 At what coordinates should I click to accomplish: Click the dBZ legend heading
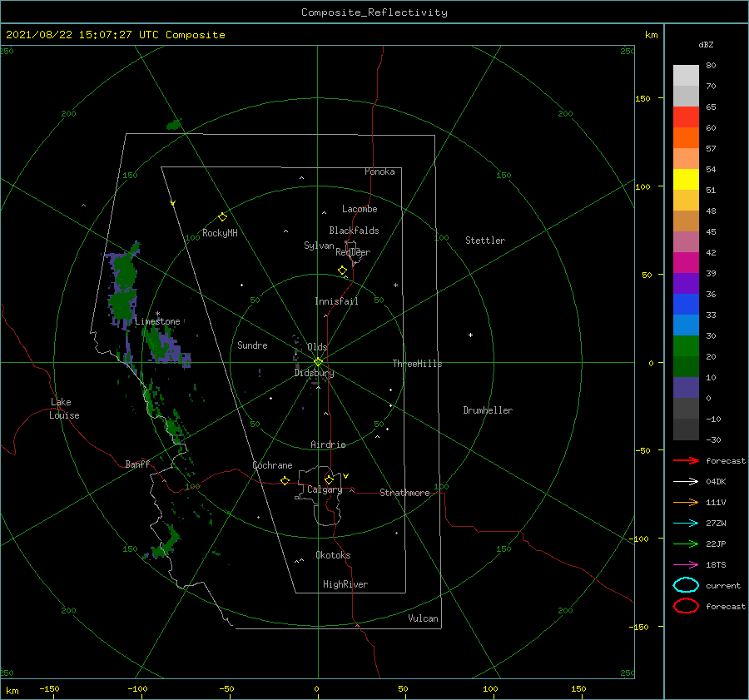706,44
